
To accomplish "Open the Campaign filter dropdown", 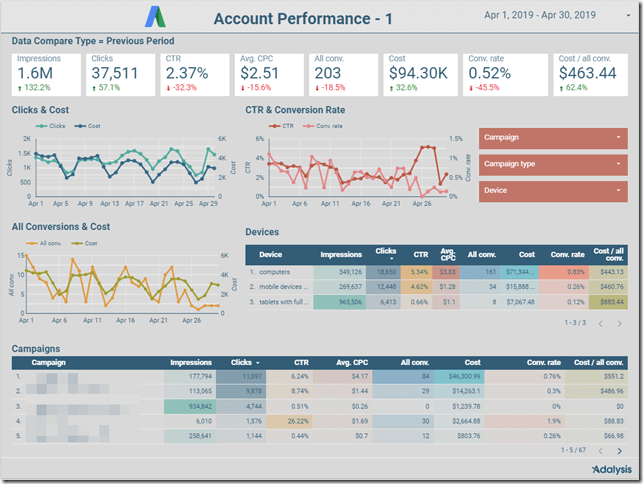I will (552, 137).
